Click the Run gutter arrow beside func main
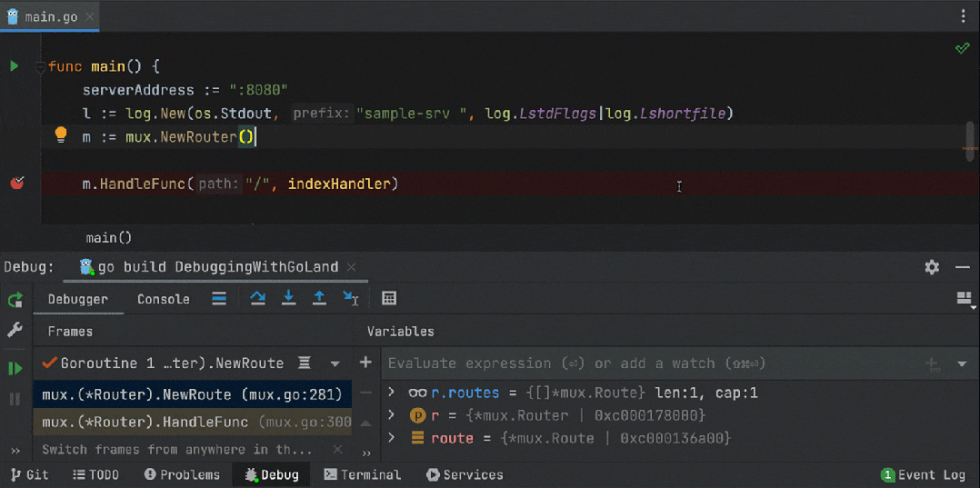Screen dimensions: 980x488 click(x=14, y=66)
